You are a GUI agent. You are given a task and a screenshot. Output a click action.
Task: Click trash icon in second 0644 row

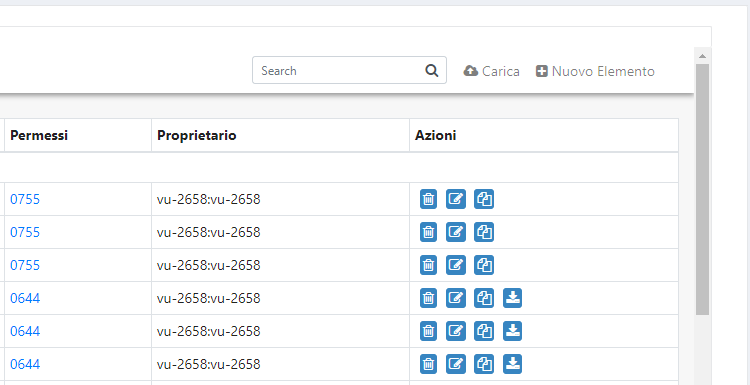428,331
